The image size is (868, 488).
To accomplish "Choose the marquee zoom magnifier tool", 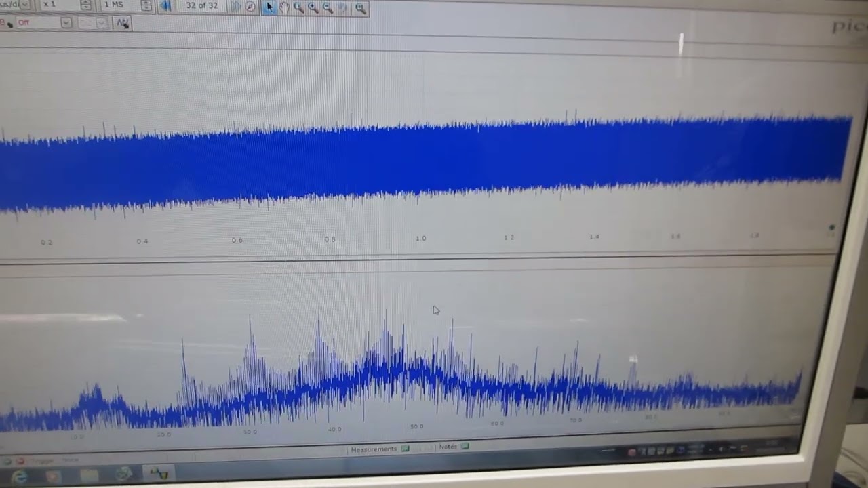I will click(298, 7).
